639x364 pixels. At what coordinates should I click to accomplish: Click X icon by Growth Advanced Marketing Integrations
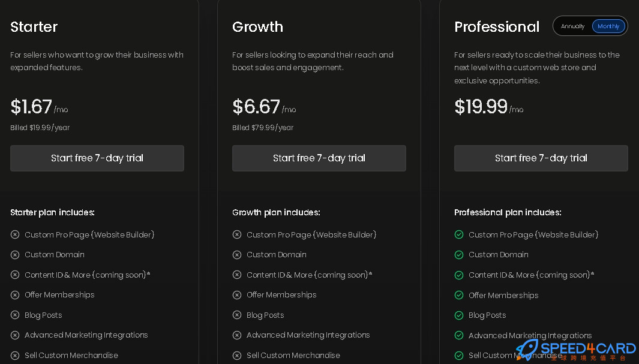(237, 335)
